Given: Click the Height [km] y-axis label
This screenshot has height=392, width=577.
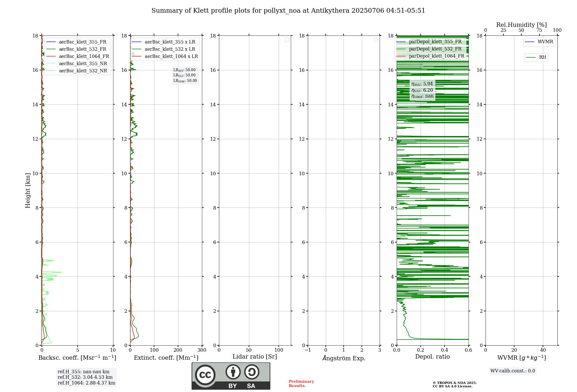Looking at the screenshot, I should 28,191.
